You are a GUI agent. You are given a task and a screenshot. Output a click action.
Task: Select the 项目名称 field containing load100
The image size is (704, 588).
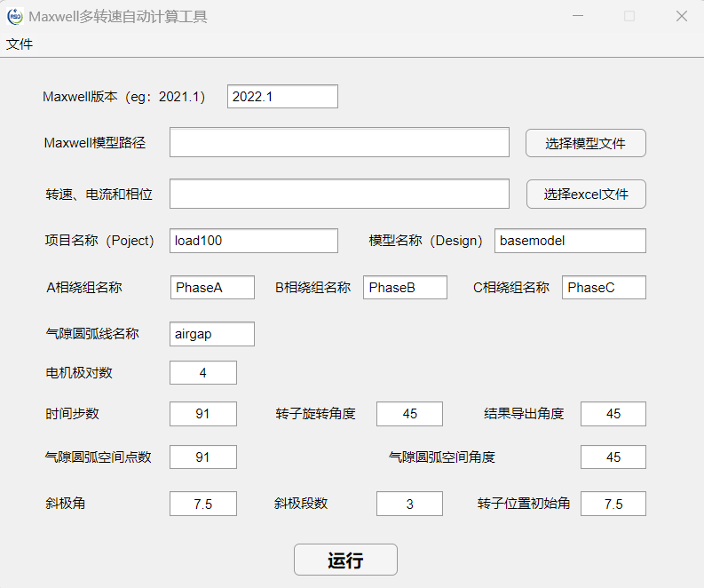253,241
